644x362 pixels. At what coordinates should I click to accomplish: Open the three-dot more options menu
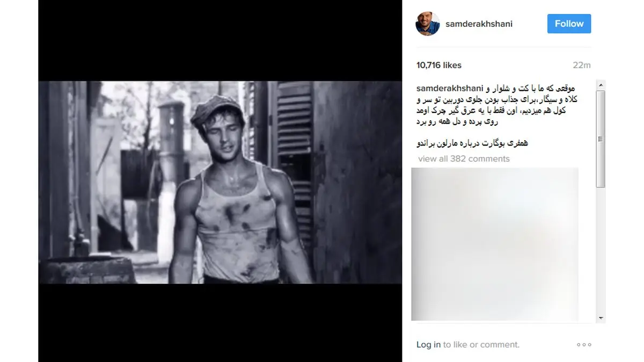pyautogui.click(x=584, y=345)
